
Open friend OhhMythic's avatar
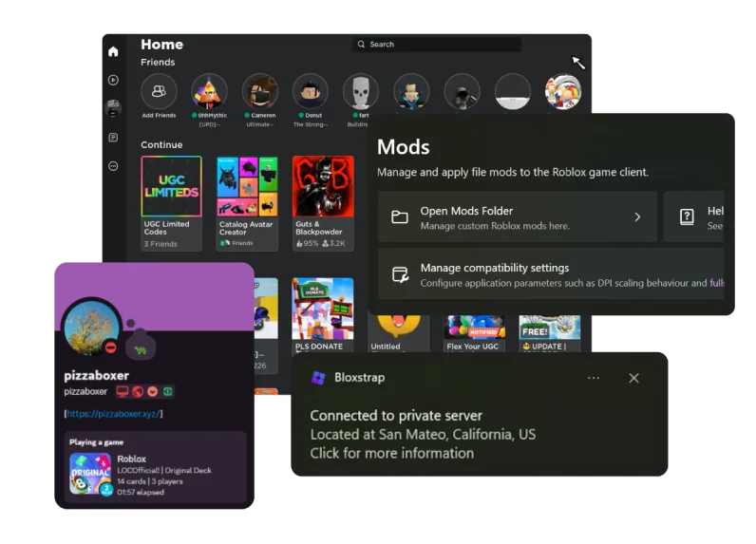coord(209,91)
